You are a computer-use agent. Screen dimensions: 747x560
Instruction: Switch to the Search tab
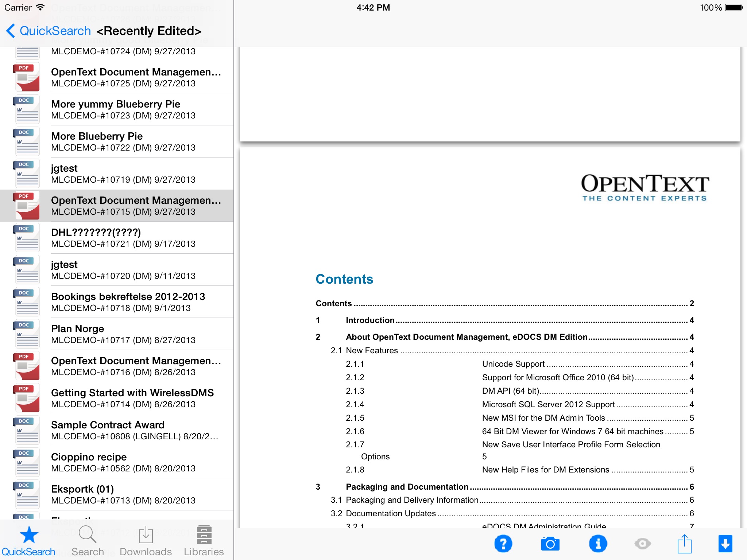click(x=88, y=541)
